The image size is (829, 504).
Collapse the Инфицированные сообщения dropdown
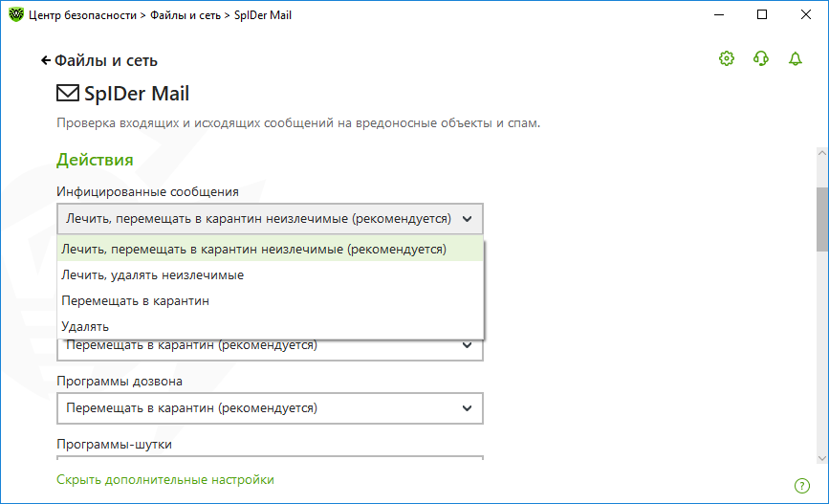[270, 219]
